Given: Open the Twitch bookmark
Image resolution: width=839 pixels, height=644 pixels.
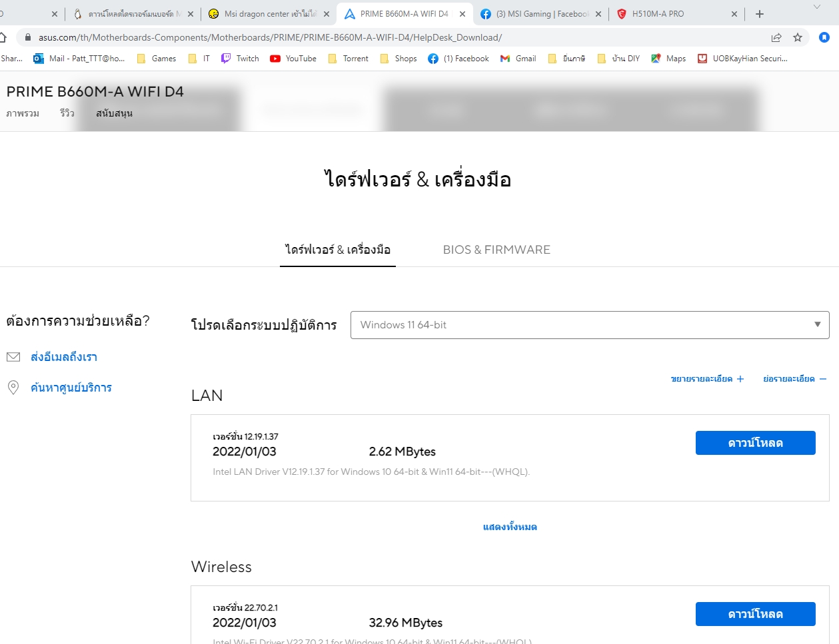Looking at the screenshot, I should [x=240, y=59].
